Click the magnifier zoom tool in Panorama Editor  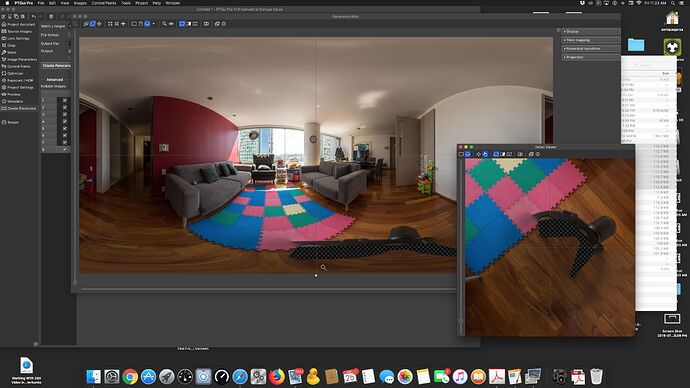click(x=165, y=24)
